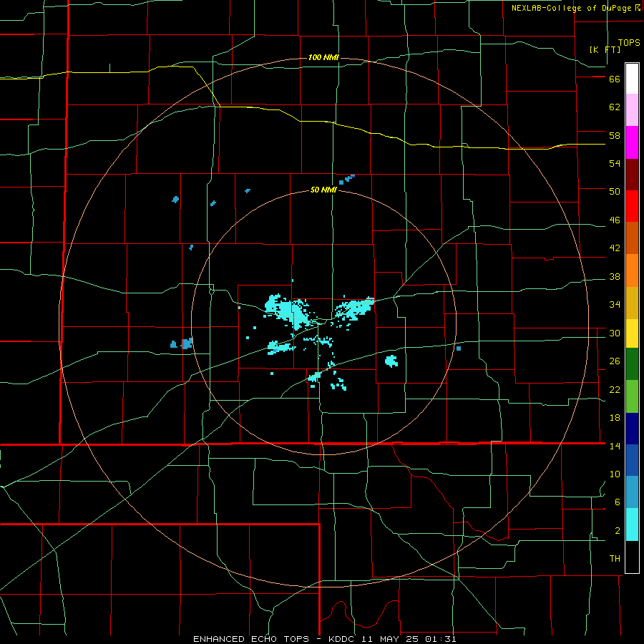Click the [K FT] units label
Image resolution: width=644 pixels, height=644 pixels.
pyautogui.click(x=605, y=49)
